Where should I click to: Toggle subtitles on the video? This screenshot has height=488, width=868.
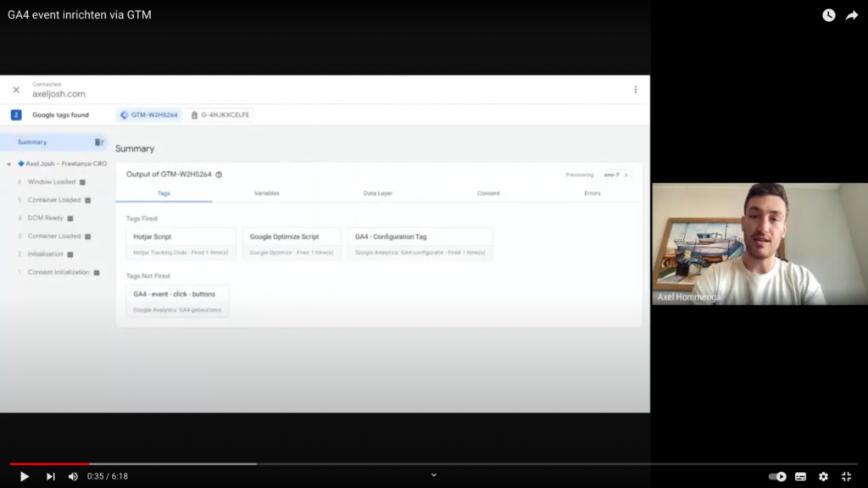tap(800, 476)
